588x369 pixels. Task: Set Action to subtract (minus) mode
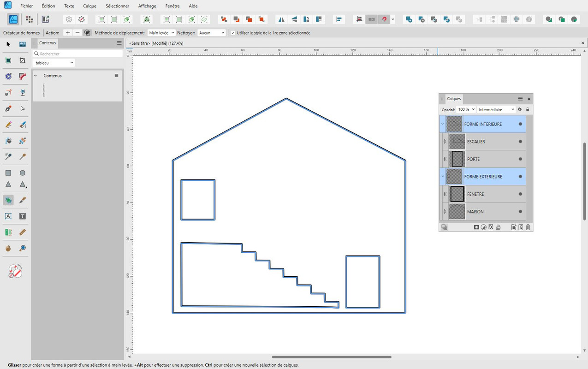(77, 33)
